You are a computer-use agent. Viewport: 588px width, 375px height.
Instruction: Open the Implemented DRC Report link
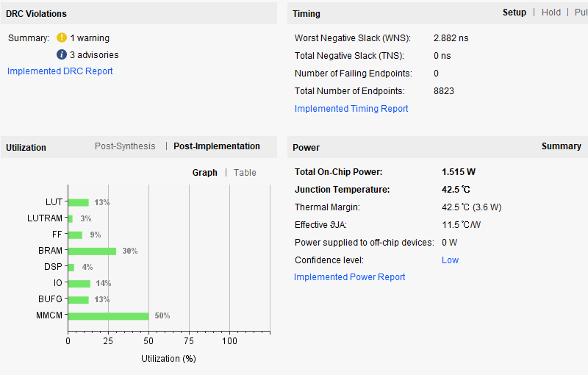tap(60, 71)
